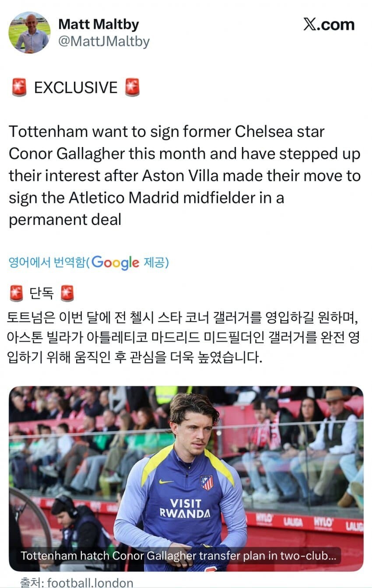Click the VISIT RWANDA sponsor text on shirt

tap(185, 508)
